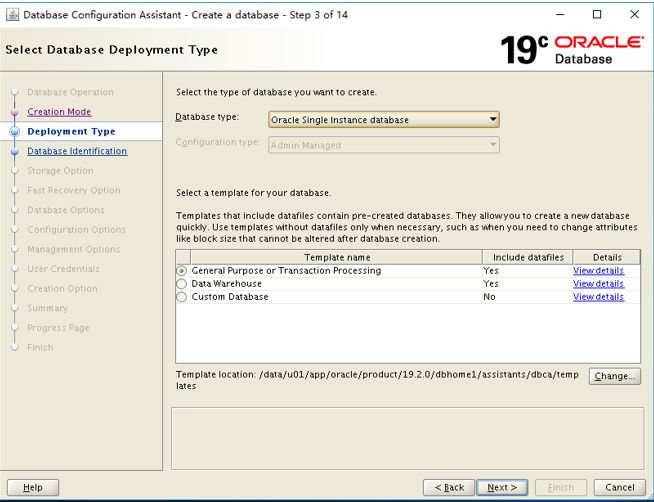
Task: Go back with the Back button
Action: coord(448,487)
